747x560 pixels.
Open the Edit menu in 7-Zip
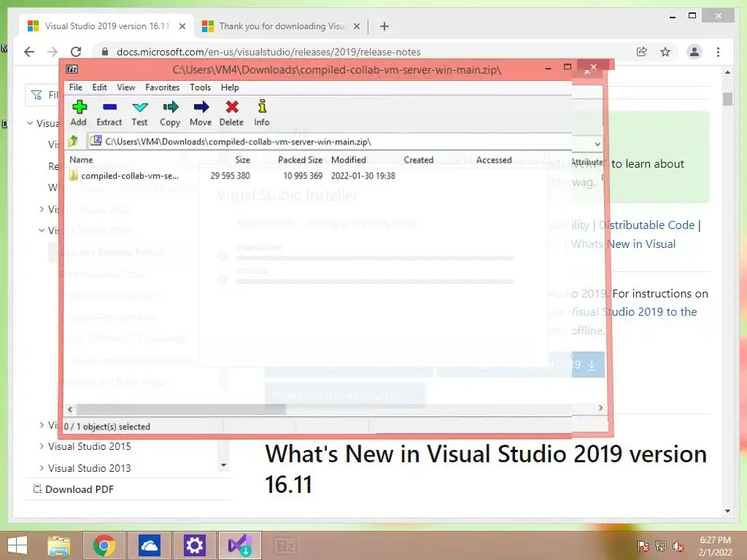click(x=99, y=87)
